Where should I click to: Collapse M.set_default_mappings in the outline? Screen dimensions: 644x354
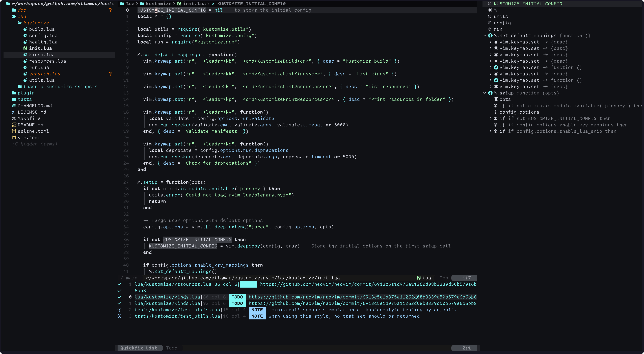pos(485,36)
